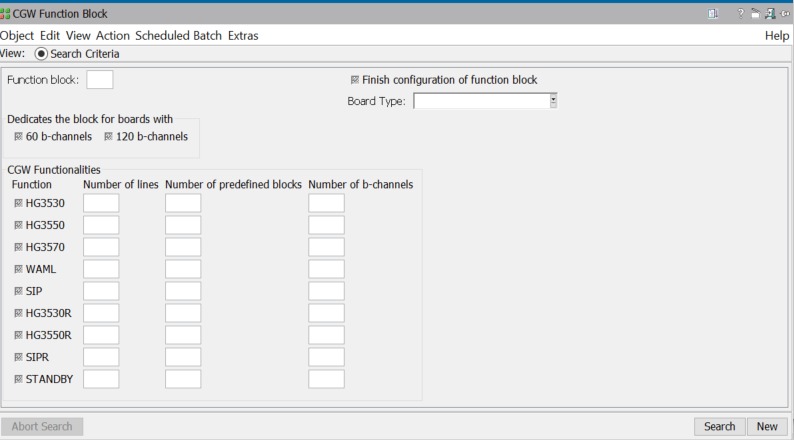Viewport: 794px width, 440px height.
Task: Click HG3550 Number of lines field
Action: point(101,225)
